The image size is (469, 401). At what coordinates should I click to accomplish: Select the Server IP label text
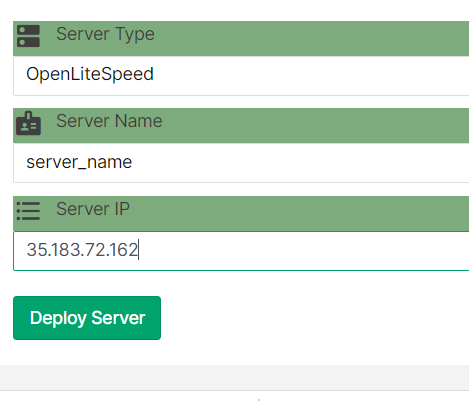93,209
